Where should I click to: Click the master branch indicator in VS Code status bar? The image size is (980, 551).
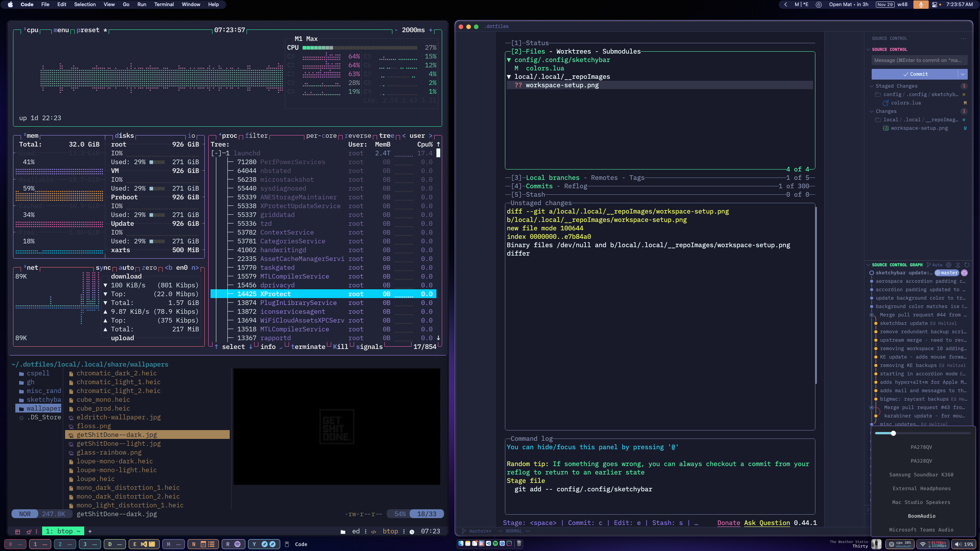coord(477,531)
